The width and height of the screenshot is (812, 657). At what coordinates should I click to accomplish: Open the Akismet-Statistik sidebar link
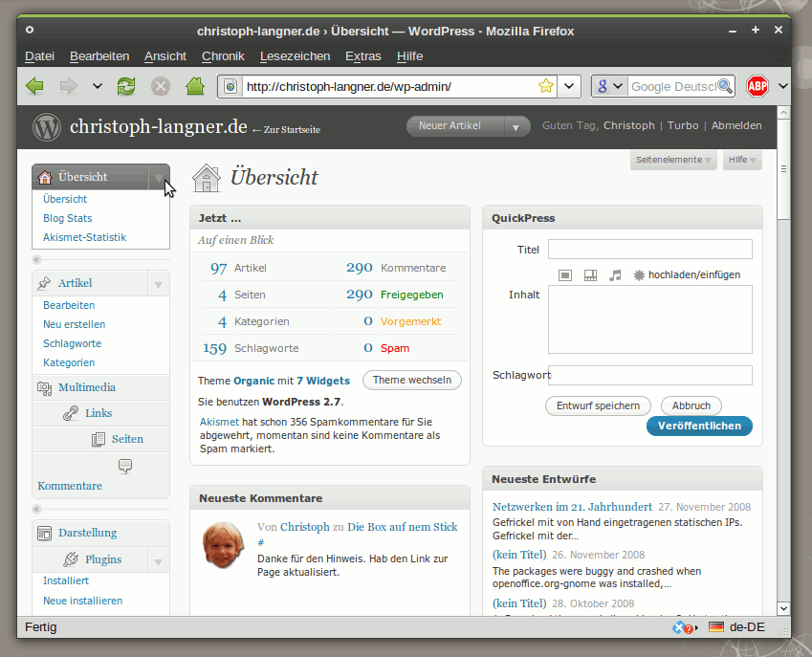84,237
